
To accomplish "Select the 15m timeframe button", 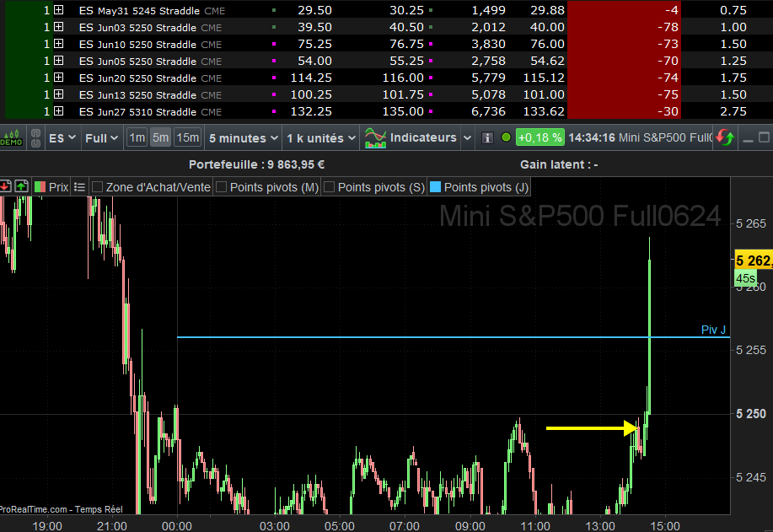I will (188, 137).
